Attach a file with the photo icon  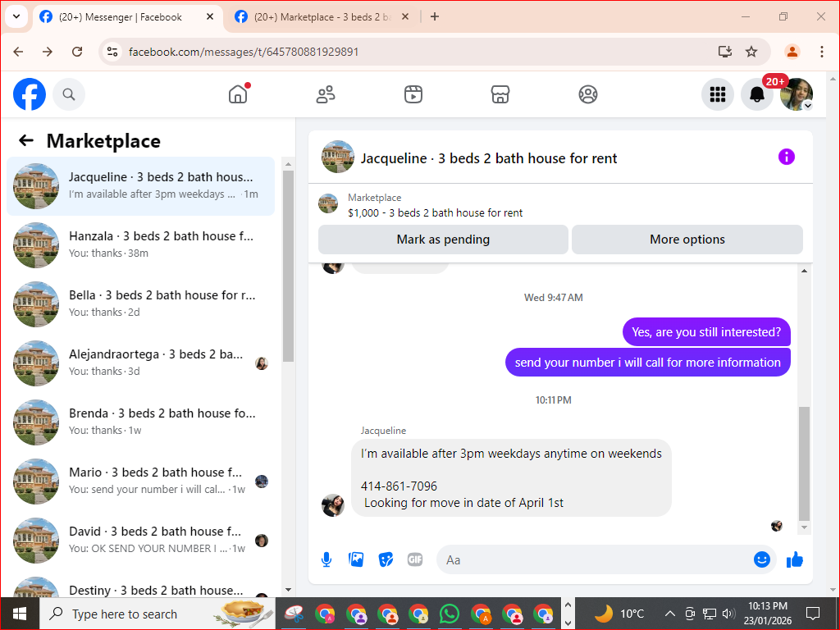click(x=356, y=559)
